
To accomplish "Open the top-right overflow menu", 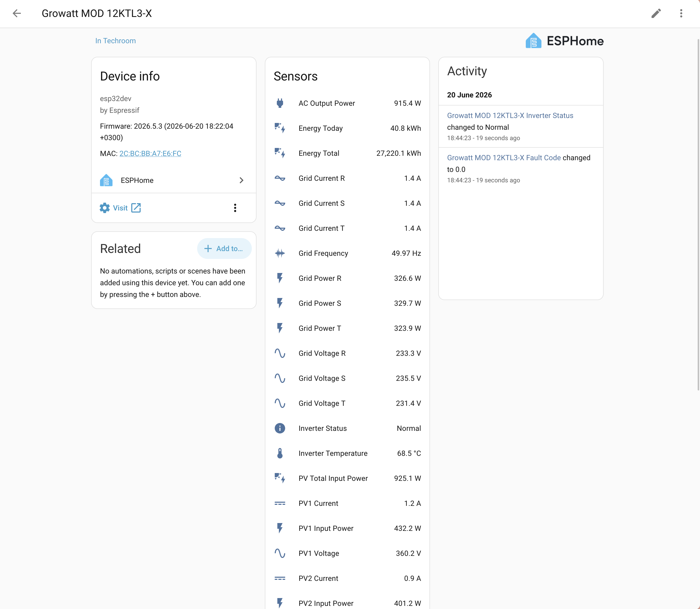I will point(681,13).
